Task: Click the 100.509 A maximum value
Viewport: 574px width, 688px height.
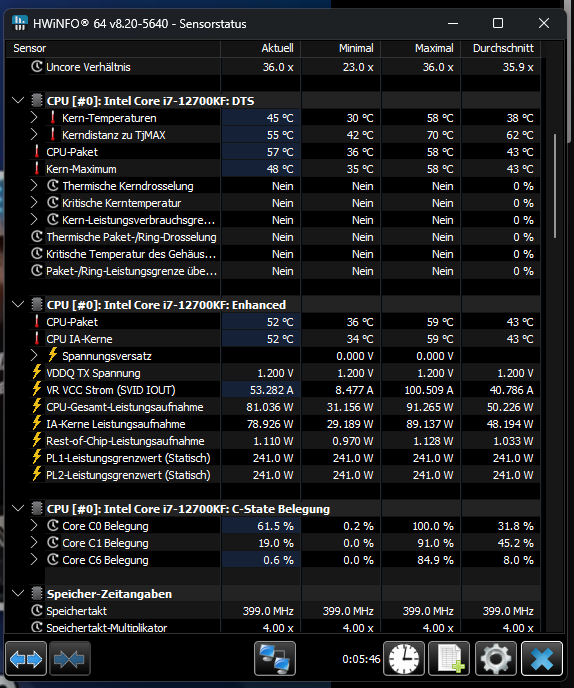Action: click(429, 390)
